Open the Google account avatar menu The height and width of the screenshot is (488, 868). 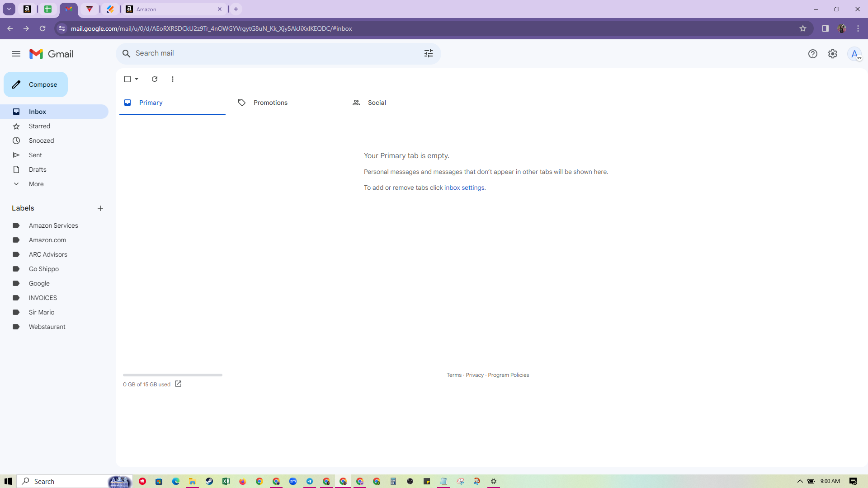tap(854, 54)
